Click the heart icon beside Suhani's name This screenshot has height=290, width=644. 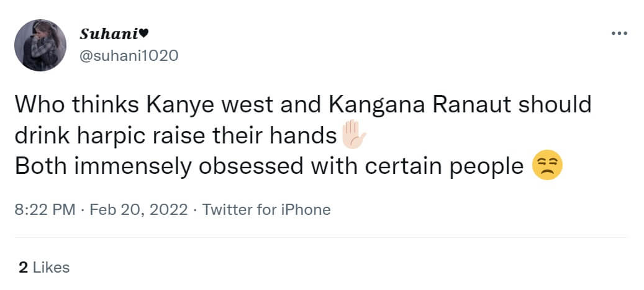point(143,34)
